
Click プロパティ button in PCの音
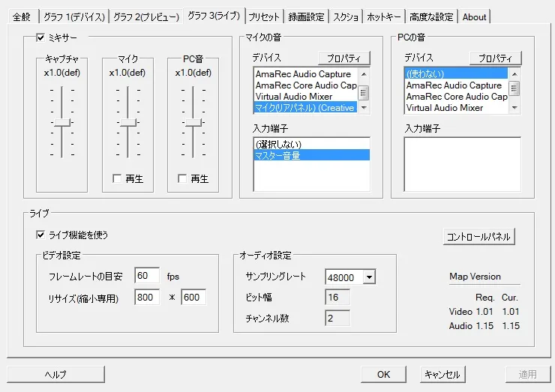pos(495,58)
